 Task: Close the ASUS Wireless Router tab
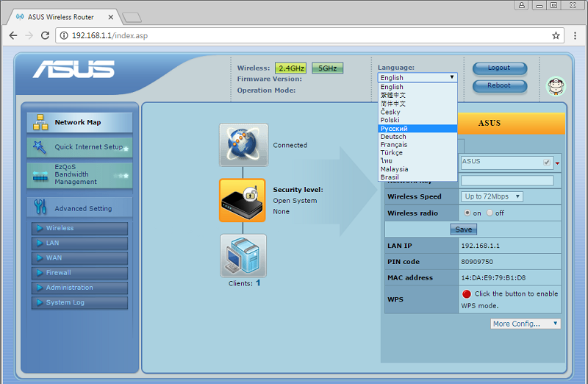tap(111, 17)
